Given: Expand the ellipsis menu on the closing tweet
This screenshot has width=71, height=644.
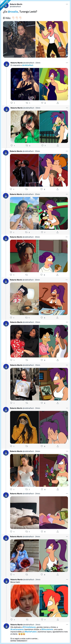Looking at the screenshot, I should [x=67, y=625].
